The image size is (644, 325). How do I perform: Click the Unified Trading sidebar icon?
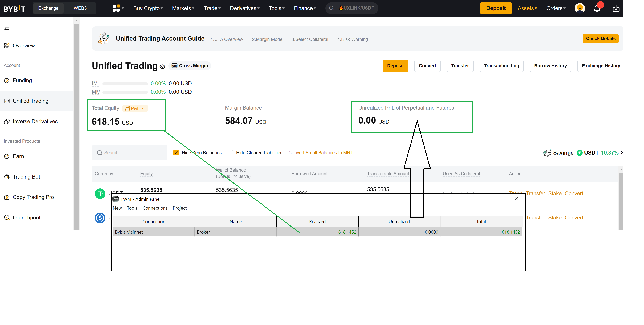click(x=7, y=101)
